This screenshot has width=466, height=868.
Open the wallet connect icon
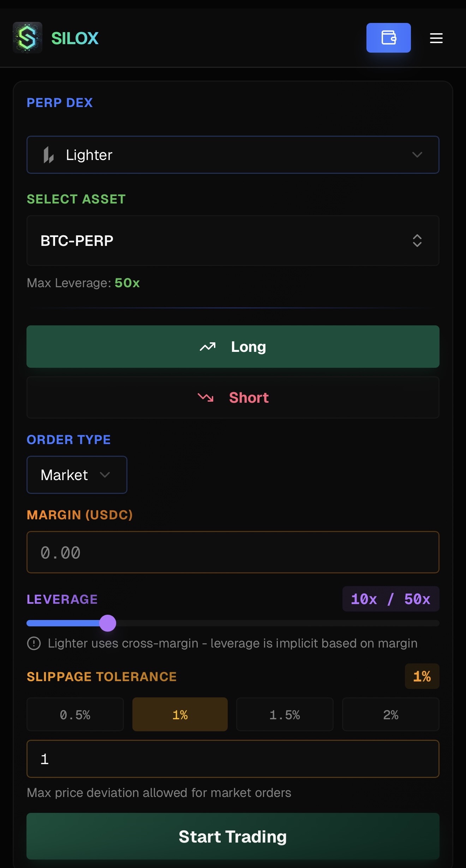388,37
